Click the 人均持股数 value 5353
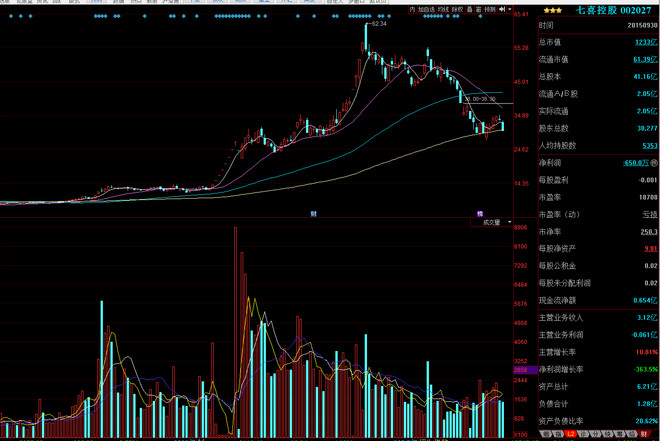The height and width of the screenshot is (441, 660). (650, 146)
